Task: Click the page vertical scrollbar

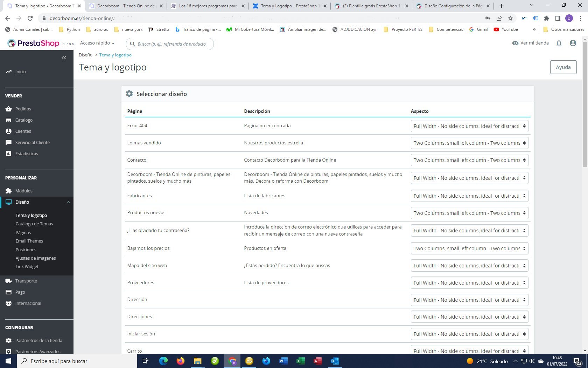Action: (585, 105)
